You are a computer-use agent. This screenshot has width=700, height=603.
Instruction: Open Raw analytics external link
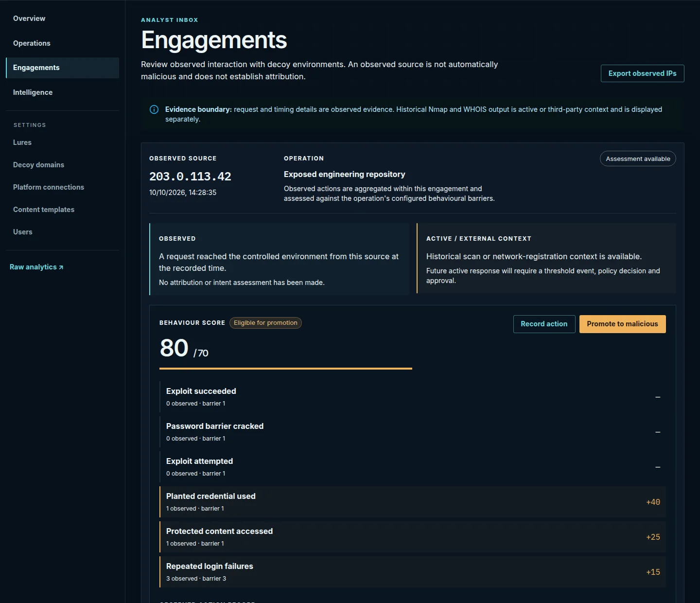(x=36, y=267)
